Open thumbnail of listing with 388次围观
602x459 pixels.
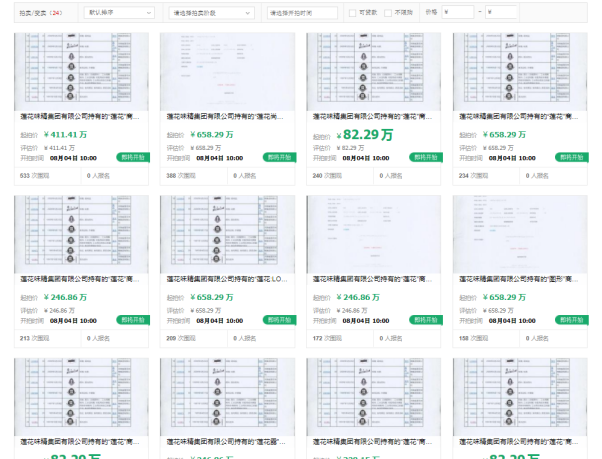click(x=228, y=72)
